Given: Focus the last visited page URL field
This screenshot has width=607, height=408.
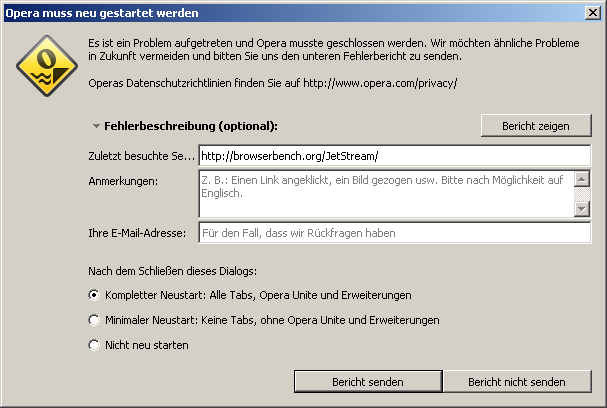Looking at the screenshot, I should click(x=394, y=156).
